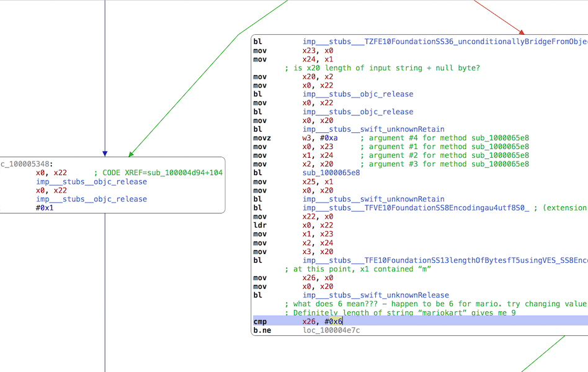Viewport: 588px width, 372px height.
Task: Click the loc_100004e7c branch target
Action: [331, 330]
